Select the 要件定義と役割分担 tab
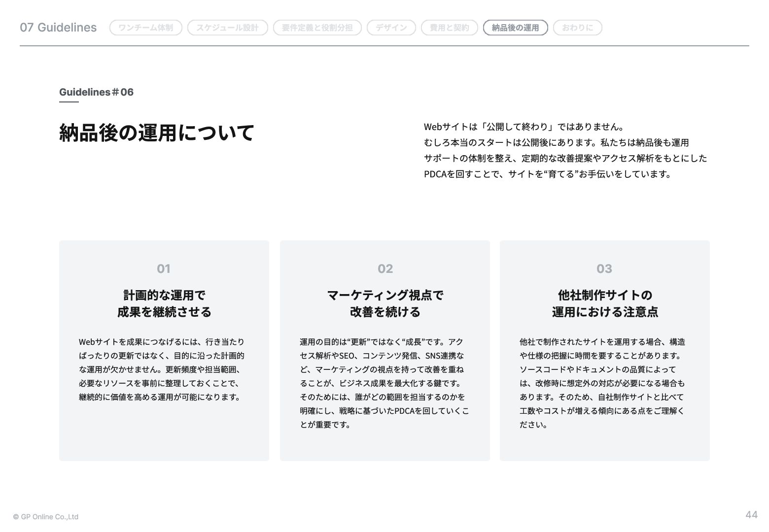769x532 pixels. (x=317, y=28)
